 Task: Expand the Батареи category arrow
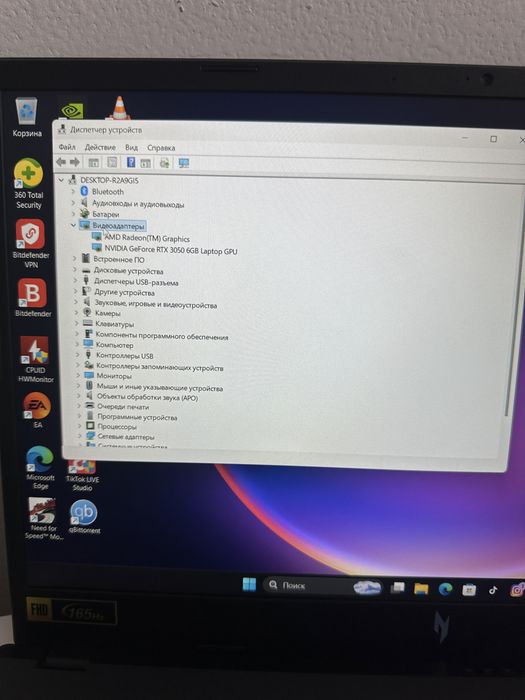point(74,213)
